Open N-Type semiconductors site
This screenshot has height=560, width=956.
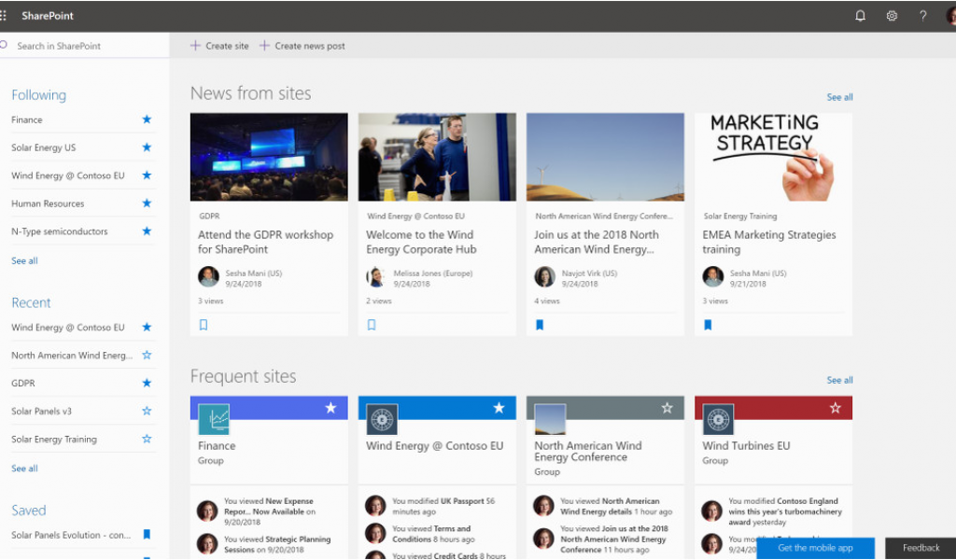tap(59, 231)
